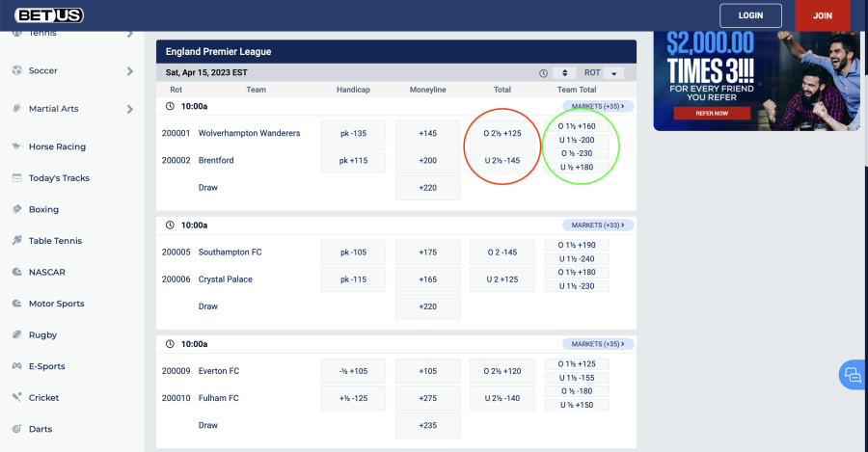Viewport: 868px width, 452px height.
Task: Select Fulham moneyline +275
Action: (x=428, y=398)
